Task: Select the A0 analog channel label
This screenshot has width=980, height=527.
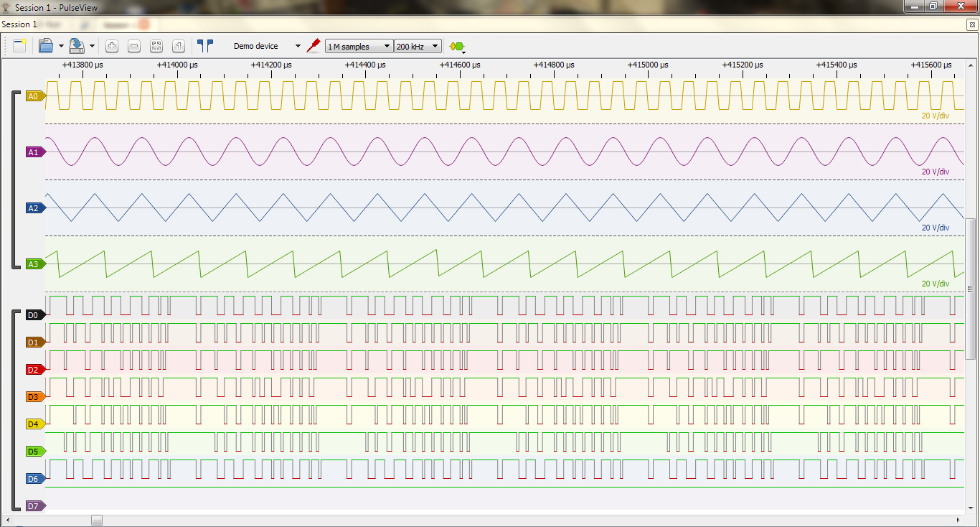Action: click(x=35, y=95)
